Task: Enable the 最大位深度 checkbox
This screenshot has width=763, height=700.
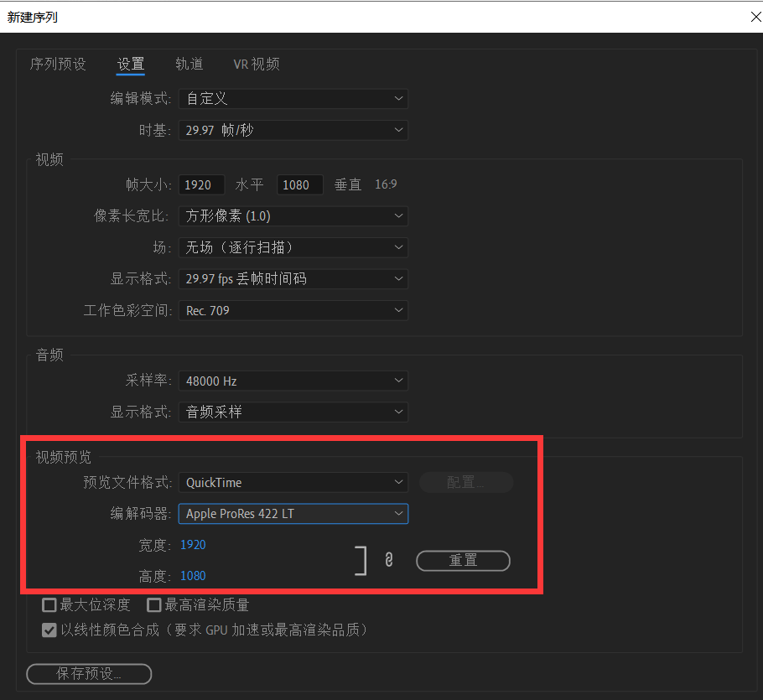Action: pos(49,605)
